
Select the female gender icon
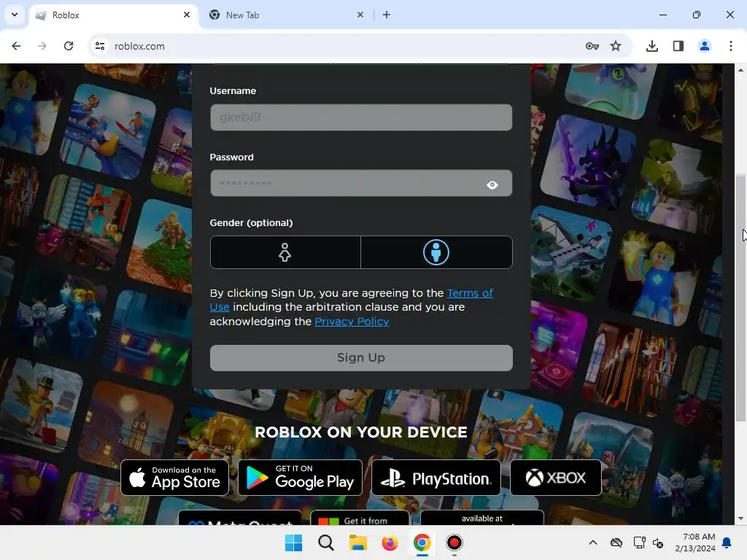tap(285, 252)
